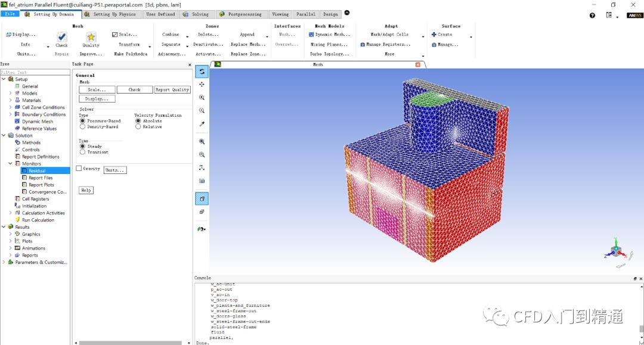Select the rotate view tool
The width and height of the screenshot is (644, 345).
point(202,72)
